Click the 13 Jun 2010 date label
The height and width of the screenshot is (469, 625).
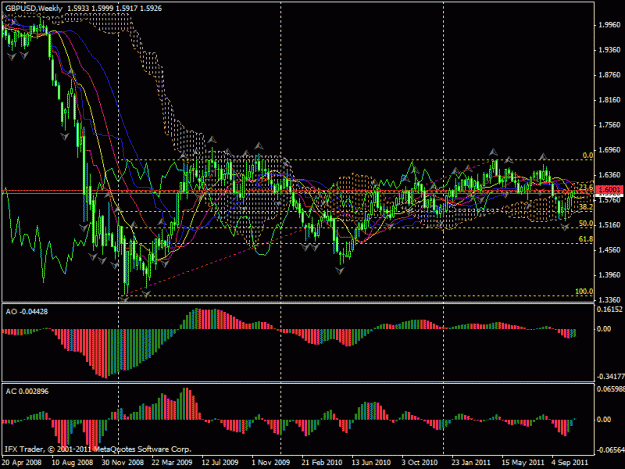(x=371, y=463)
